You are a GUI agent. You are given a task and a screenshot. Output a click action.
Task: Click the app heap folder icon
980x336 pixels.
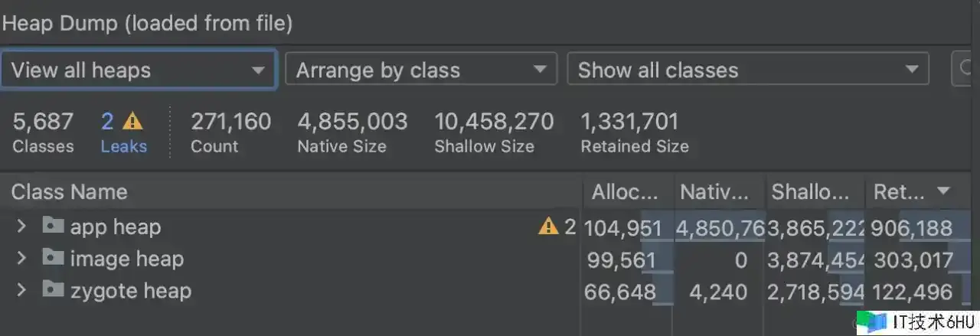53,227
